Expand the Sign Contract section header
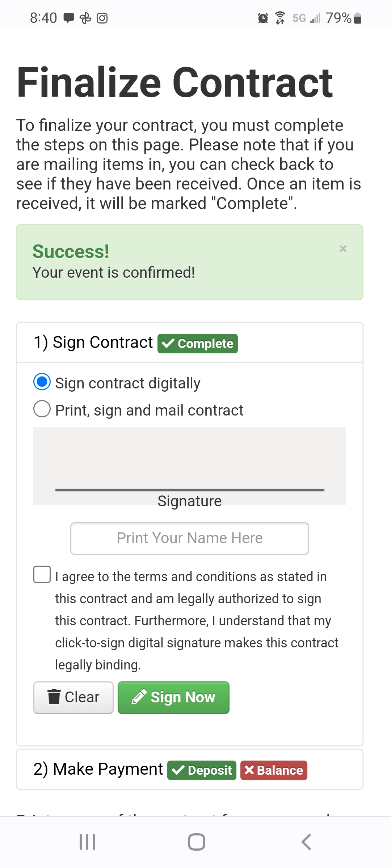The width and height of the screenshot is (391, 868). (93, 342)
